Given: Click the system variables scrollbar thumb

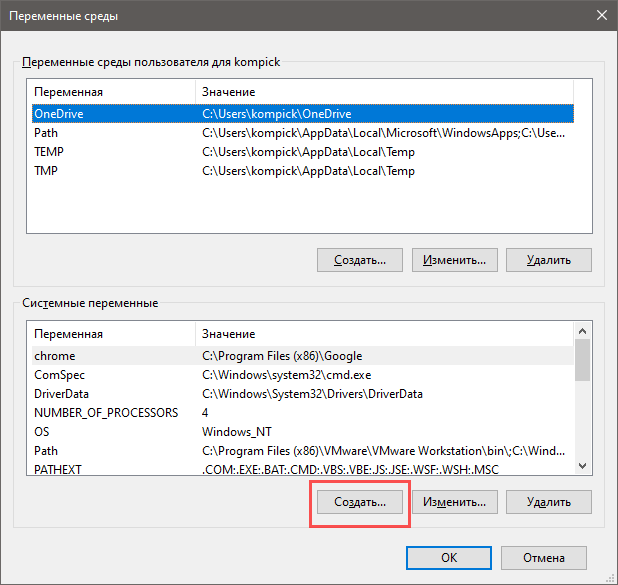Looking at the screenshot, I should [x=583, y=360].
